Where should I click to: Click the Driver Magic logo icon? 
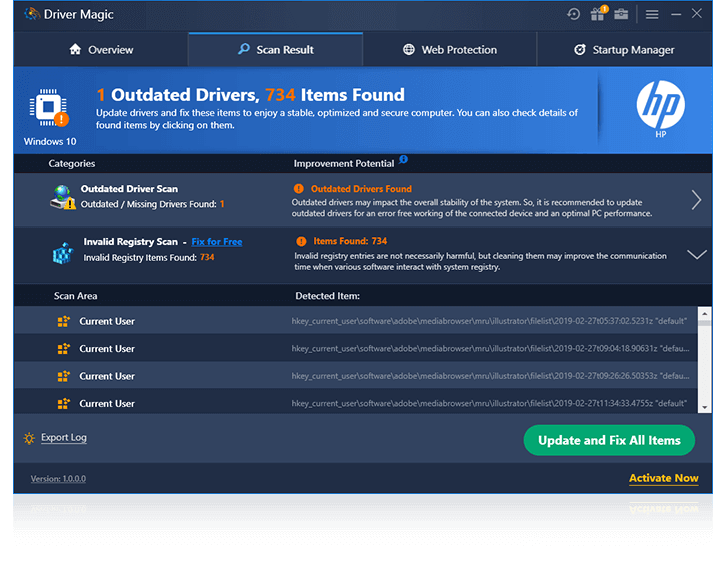click(x=32, y=14)
